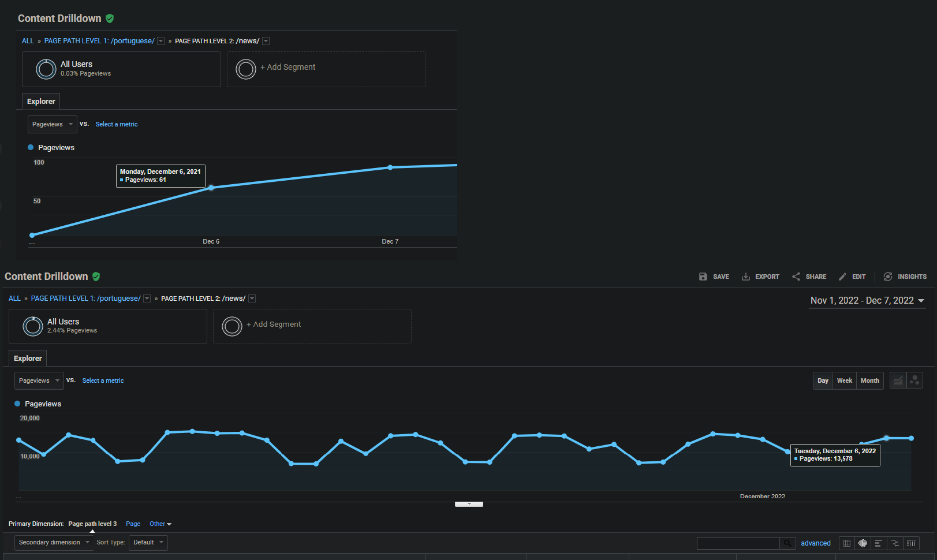The image size is (937, 560).
Task: Click the Dec 6, 2021 data point in upper chart
Action: pos(211,188)
